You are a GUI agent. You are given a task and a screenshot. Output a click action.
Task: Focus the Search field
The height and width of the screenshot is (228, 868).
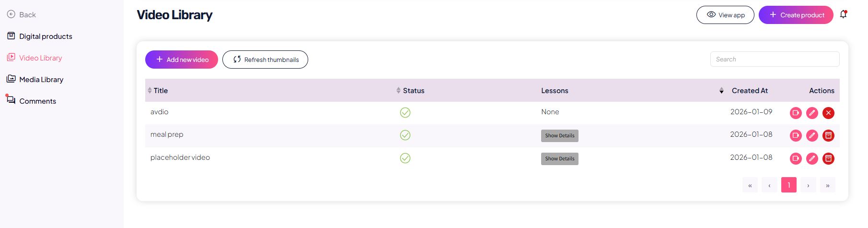pos(775,59)
